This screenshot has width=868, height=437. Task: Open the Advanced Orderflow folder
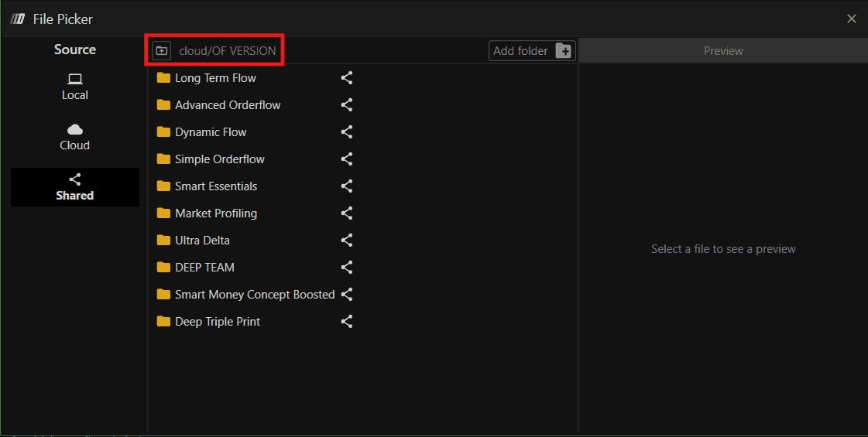point(228,105)
